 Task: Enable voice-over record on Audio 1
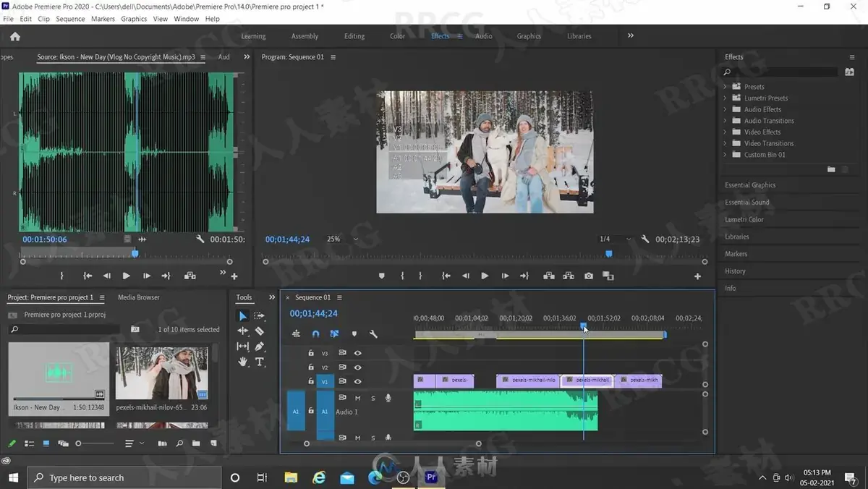(388, 398)
